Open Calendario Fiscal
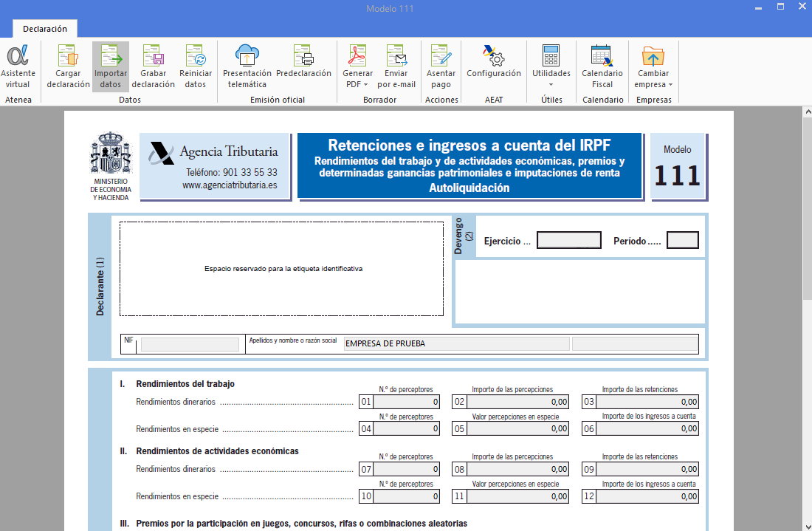 (602, 65)
